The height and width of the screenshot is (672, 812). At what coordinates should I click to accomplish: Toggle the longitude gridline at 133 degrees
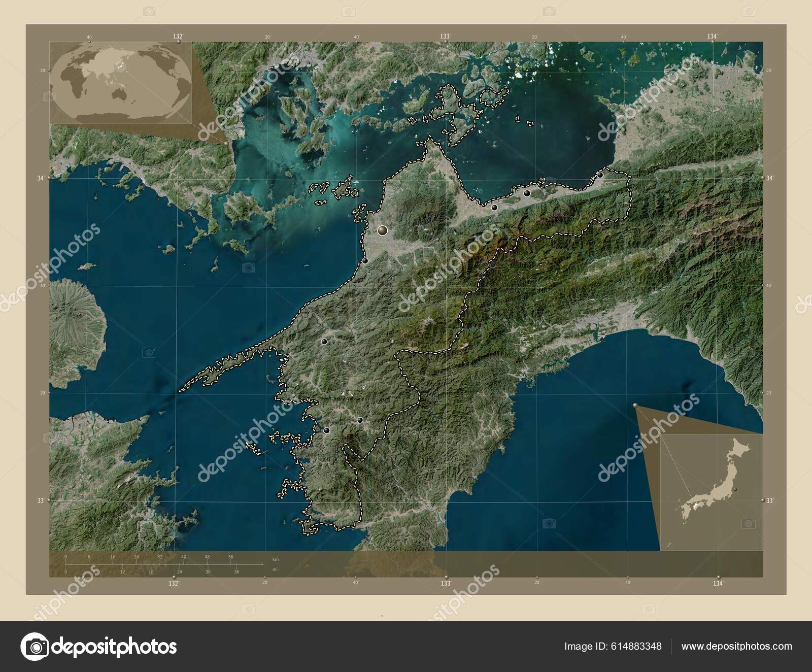447,305
